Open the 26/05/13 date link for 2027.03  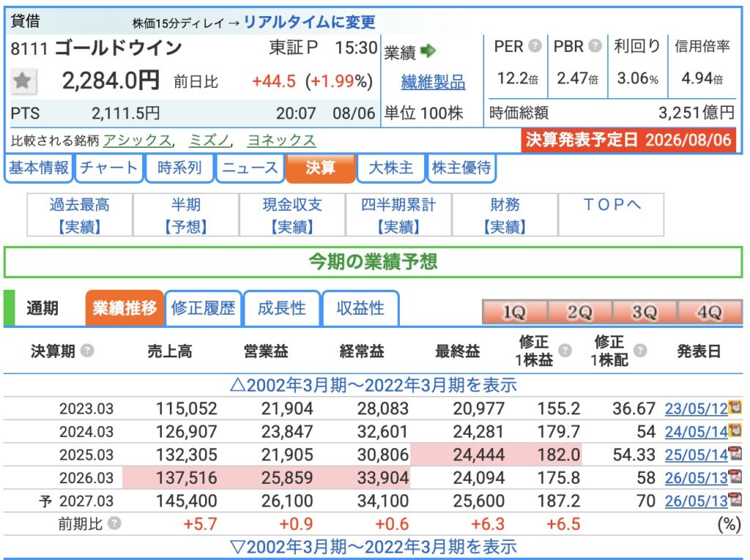(696, 501)
